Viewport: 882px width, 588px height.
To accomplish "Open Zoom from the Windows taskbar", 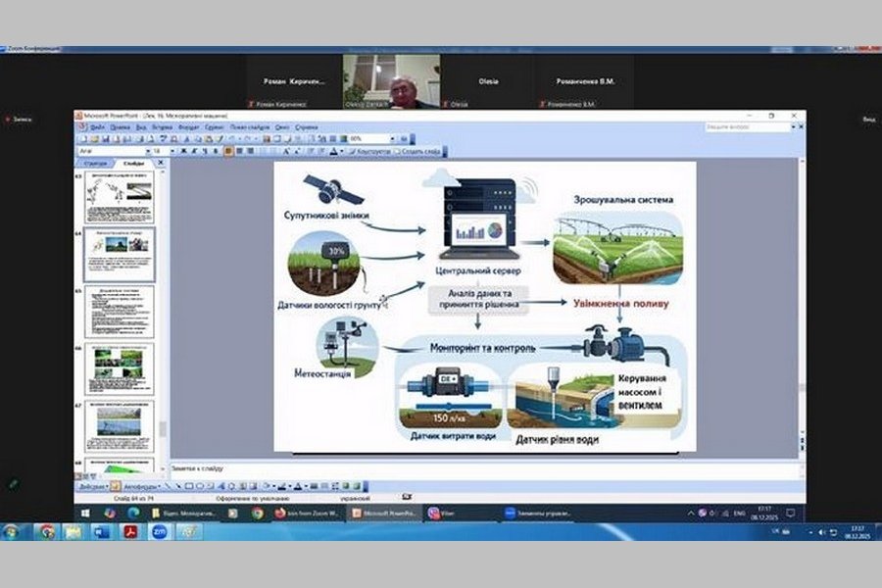I will click(159, 531).
